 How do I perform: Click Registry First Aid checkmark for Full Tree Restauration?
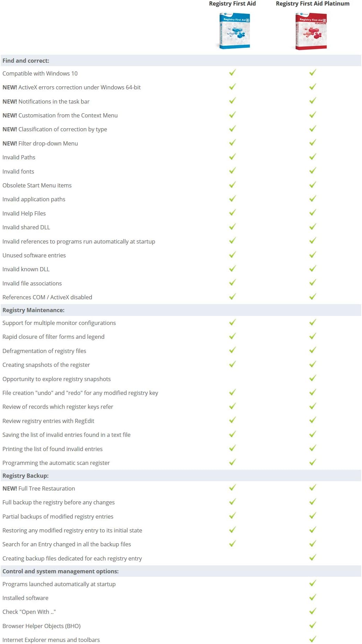[x=232, y=488]
